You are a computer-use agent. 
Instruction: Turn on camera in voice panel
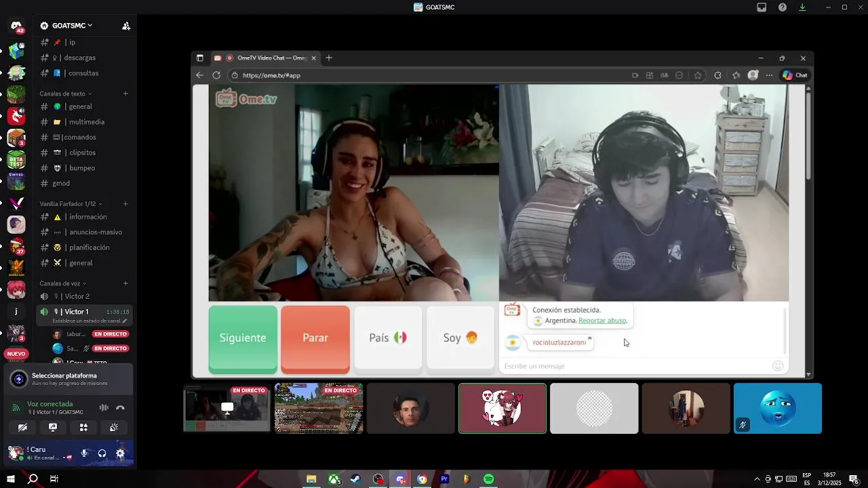[22, 428]
